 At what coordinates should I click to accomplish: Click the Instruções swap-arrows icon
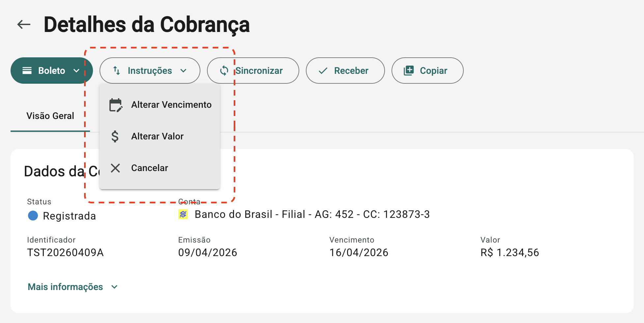[117, 71]
